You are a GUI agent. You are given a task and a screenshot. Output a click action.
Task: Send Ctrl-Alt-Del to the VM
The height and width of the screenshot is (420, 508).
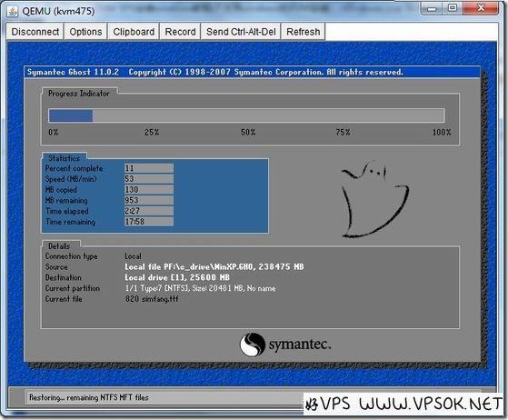241,32
